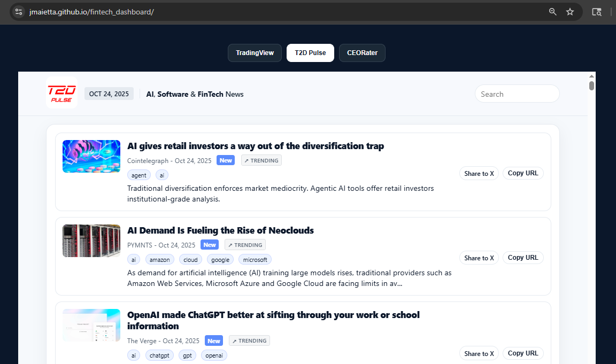The height and width of the screenshot is (364, 616).
Task: Click the T2D Pulse logo
Action: tap(61, 92)
